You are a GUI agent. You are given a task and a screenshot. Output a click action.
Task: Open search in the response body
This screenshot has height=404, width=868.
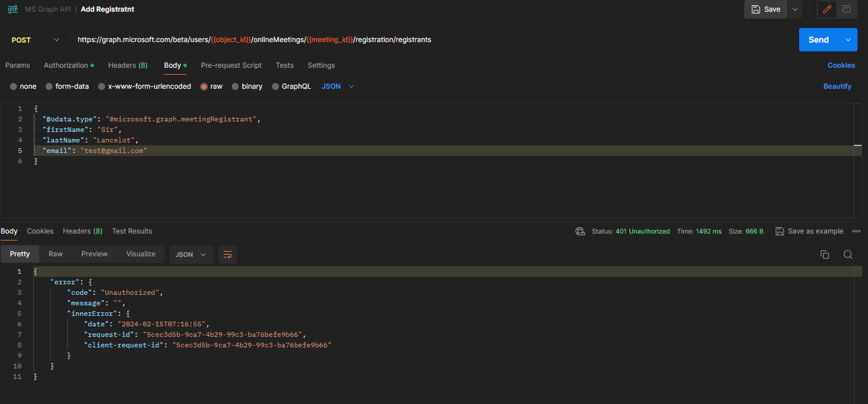coord(848,254)
